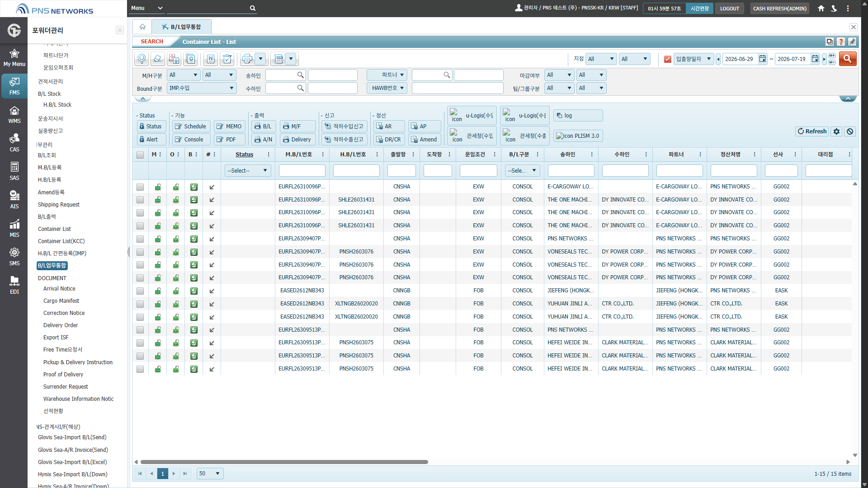The image size is (868, 488).
Task: Open the start-date calendar picker
Action: click(x=763, y=59)
